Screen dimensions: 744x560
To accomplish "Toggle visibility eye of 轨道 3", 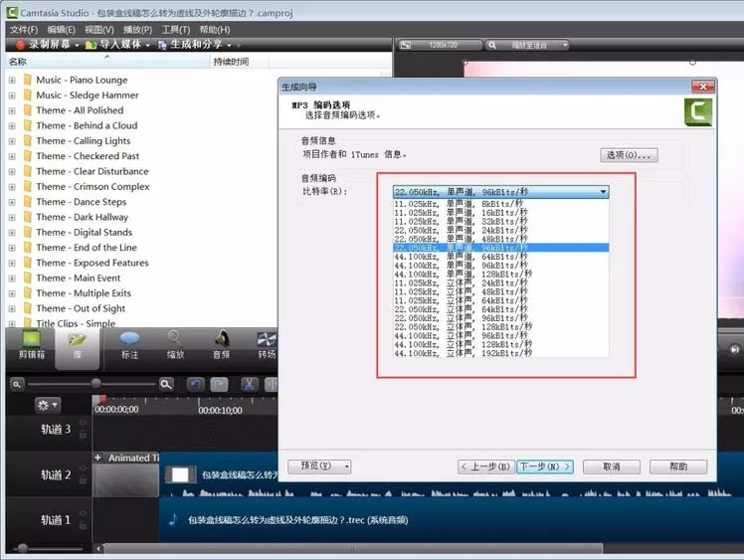I will (x=83, y=423).
